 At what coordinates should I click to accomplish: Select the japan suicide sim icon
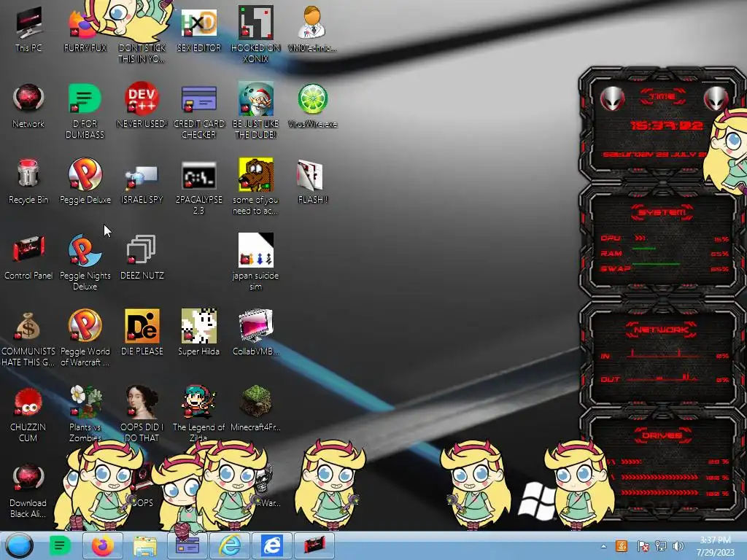256,250
